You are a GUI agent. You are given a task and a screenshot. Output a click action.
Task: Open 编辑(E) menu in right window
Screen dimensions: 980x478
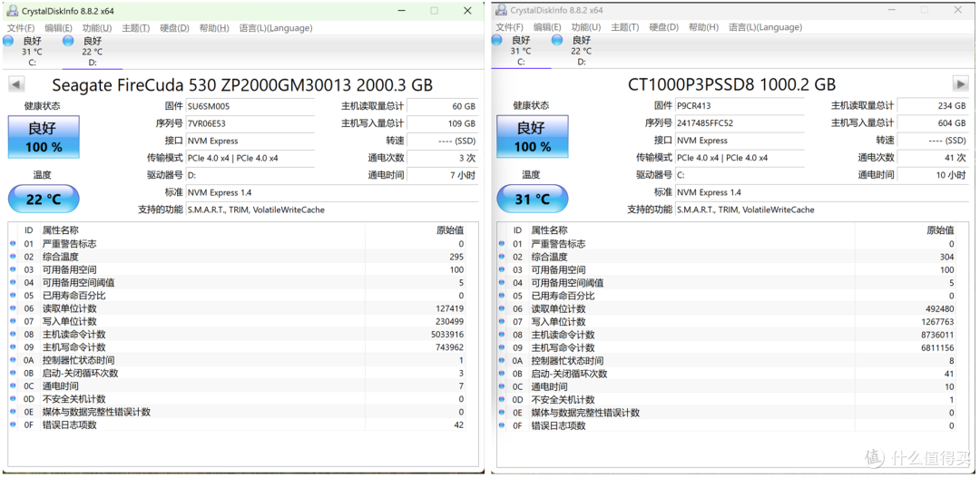pos(547,27)
